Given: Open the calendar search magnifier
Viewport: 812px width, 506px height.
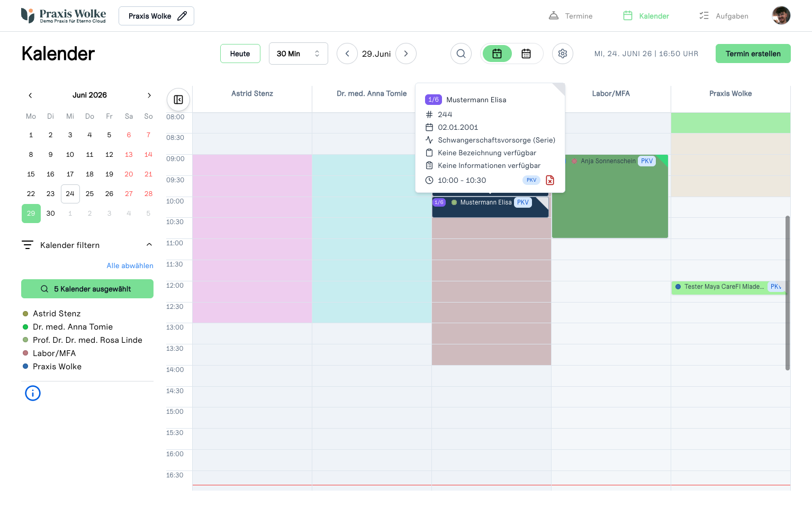Looking at the screenshot, I should click(x=461, y=54).
